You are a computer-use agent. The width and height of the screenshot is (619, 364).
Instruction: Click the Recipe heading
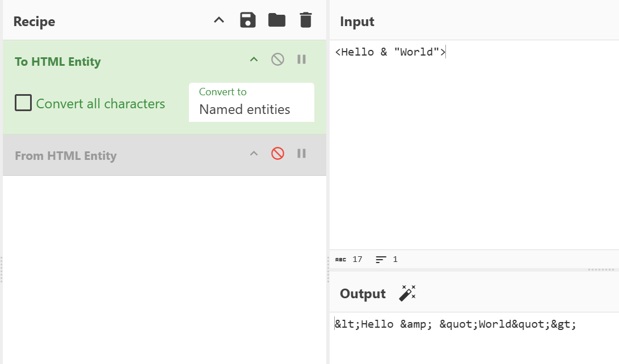point(35,22)
